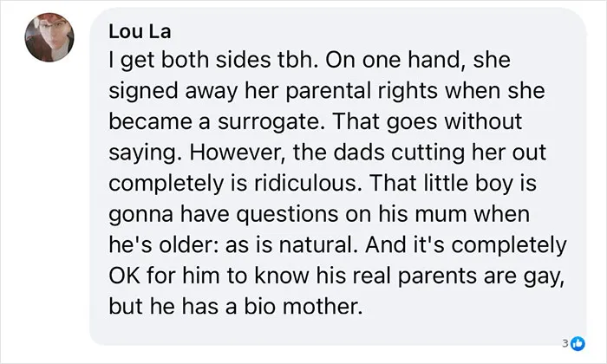The height and width of the screenshot is (364, 607).
Task: Open the Lou La profile name link
Action: tap(140, 31)
